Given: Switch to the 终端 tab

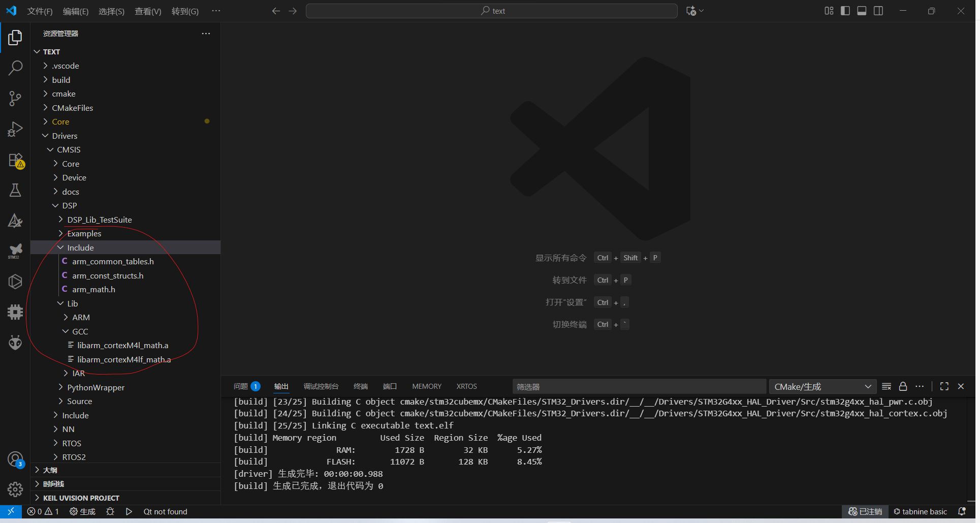Looking at the screenshot, I should click(360, 386).
